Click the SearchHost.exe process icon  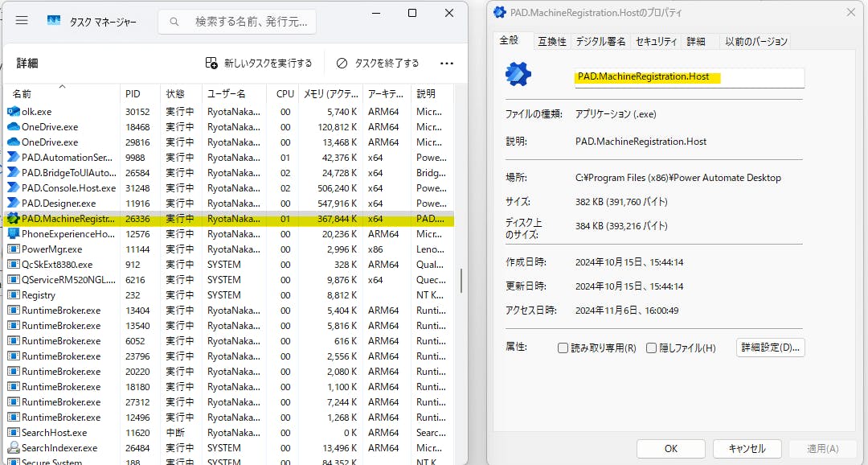click(x=14, y=432)
